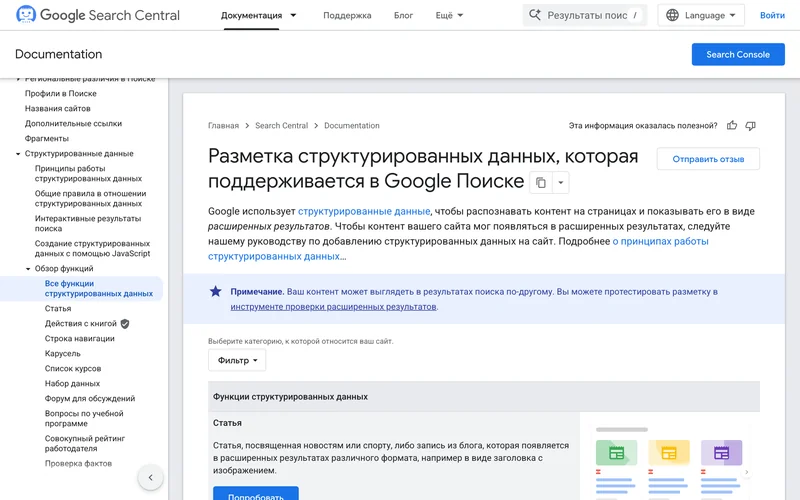Open Общие правила в отношении структурированных данных

tap(90, 198)
